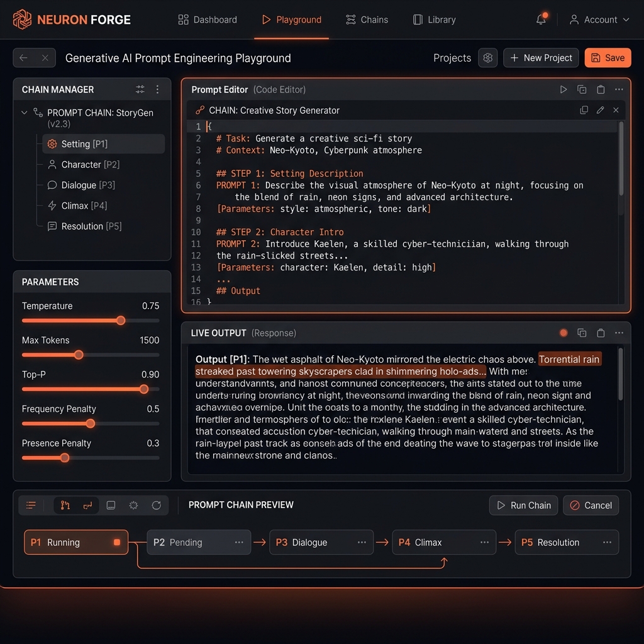Open the Account dropdown
This screenshot has width=644, height=644.
(x=599, y=19)
